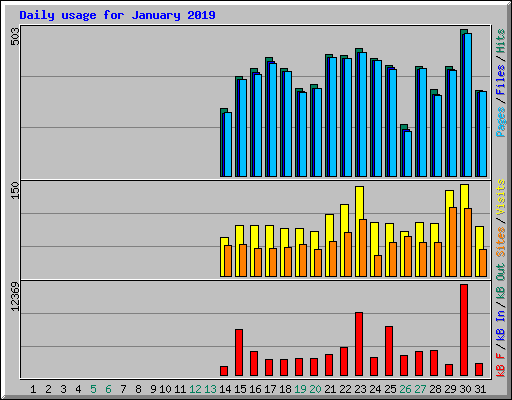Click day 5 on the x-axis

pyautogui.click(x=93, y=389)
